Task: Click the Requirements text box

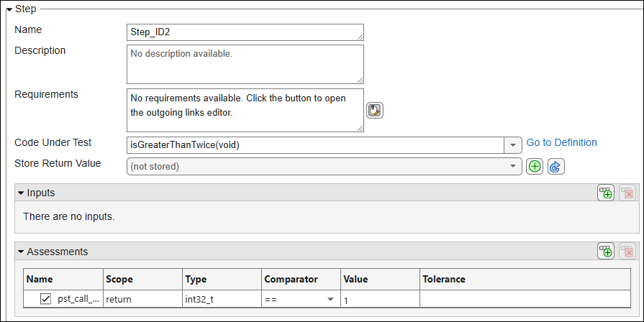Action: [245, 111]
